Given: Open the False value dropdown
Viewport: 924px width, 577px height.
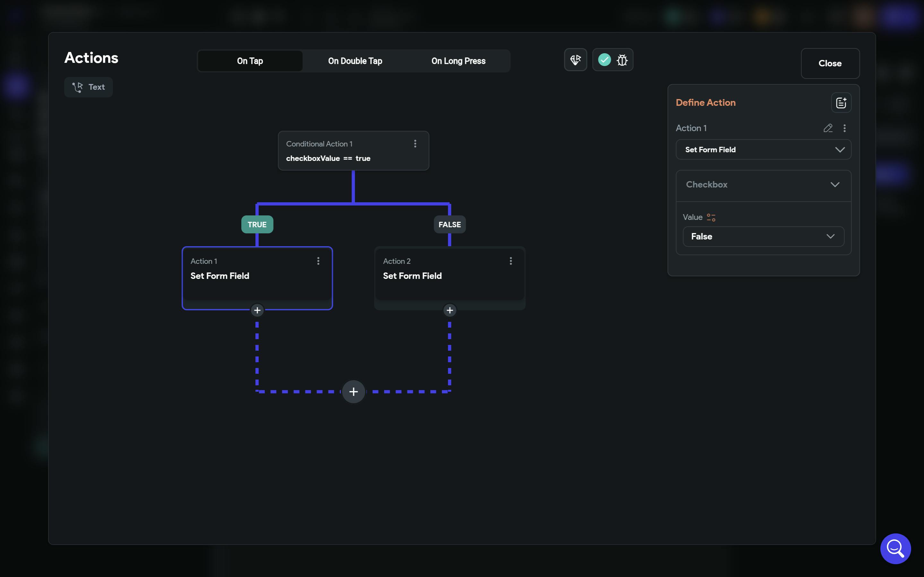Looking at the screenshot, I should point(763,237).
